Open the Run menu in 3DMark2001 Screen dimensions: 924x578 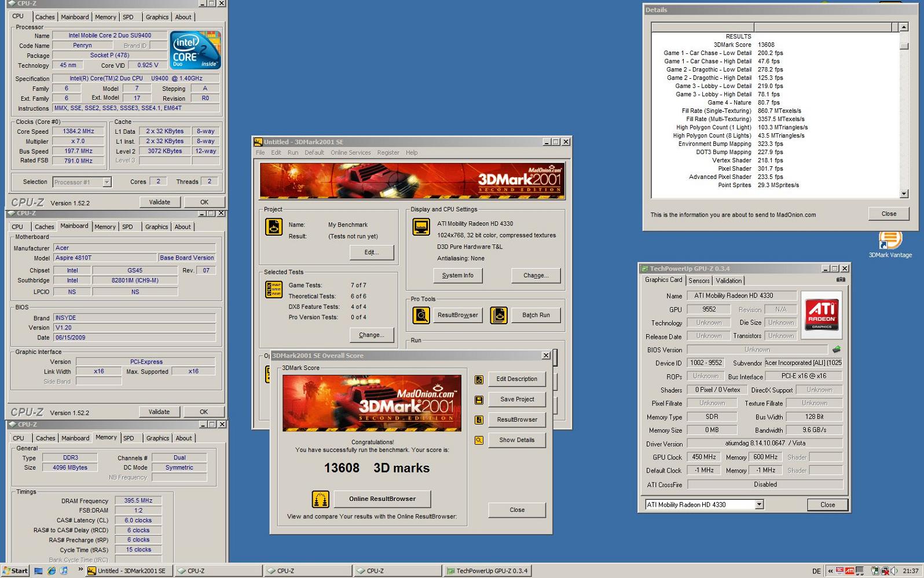pos(293,153)
